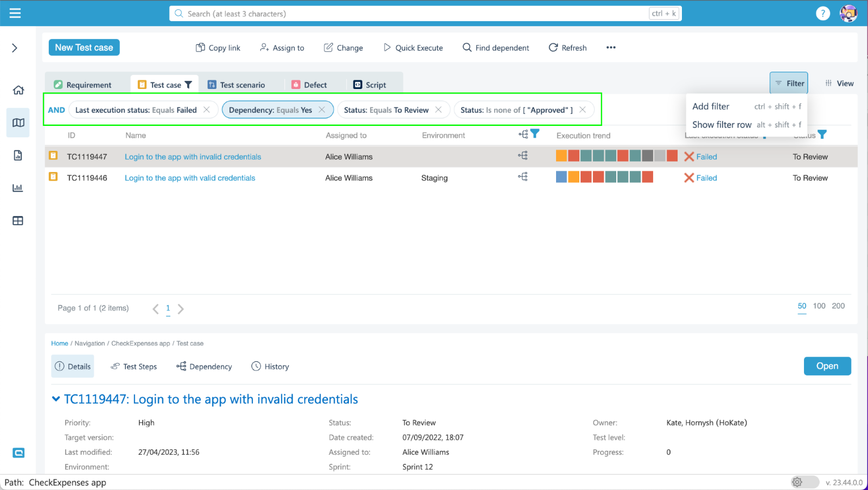Screen dimensions: 868x490
Task: Open the more actions ellipsis menu
Action: 611,48
